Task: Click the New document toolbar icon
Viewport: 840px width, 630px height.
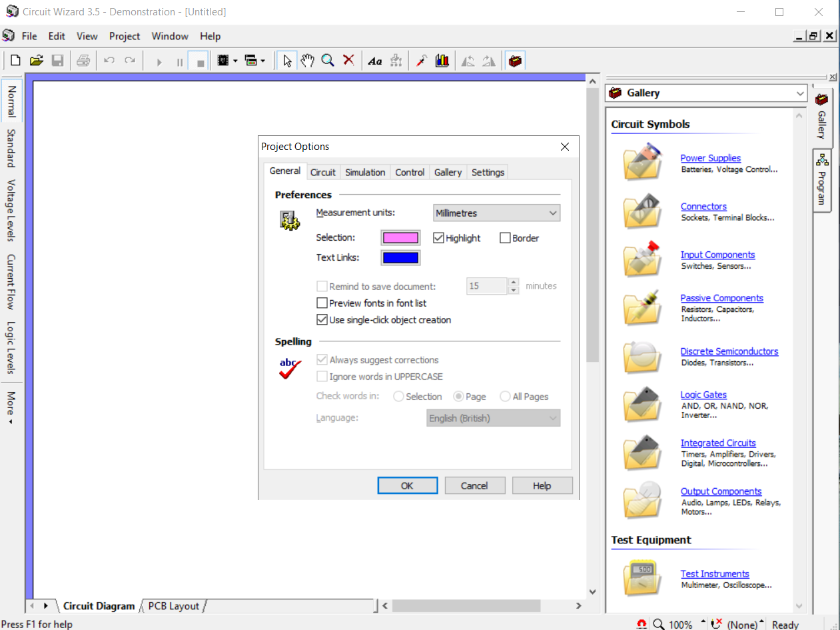Action: [15, 61]
